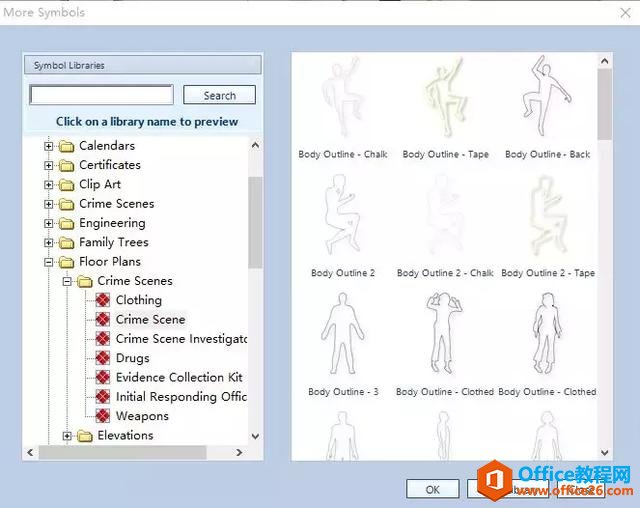Click the Certificates folder label

pyautogui.click(x=110, y=165)
